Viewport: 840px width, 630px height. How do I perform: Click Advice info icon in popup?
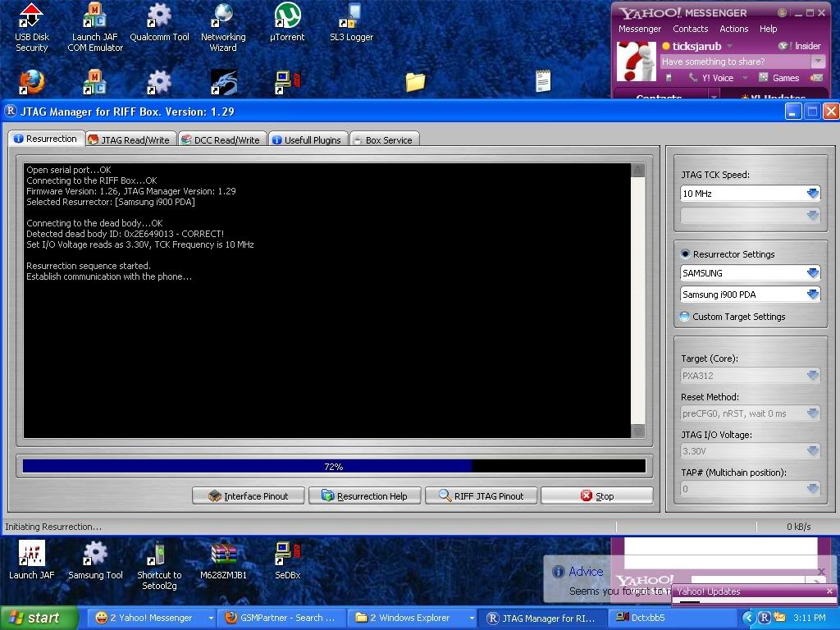[x=558, y=572]
